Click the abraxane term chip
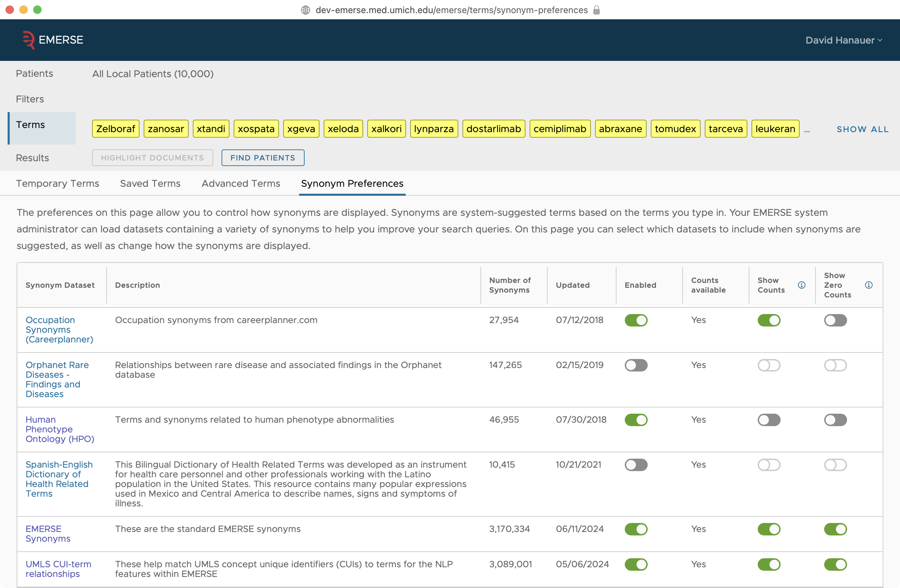900x588 pixels. pyautogui.click(x=621, y=129)
